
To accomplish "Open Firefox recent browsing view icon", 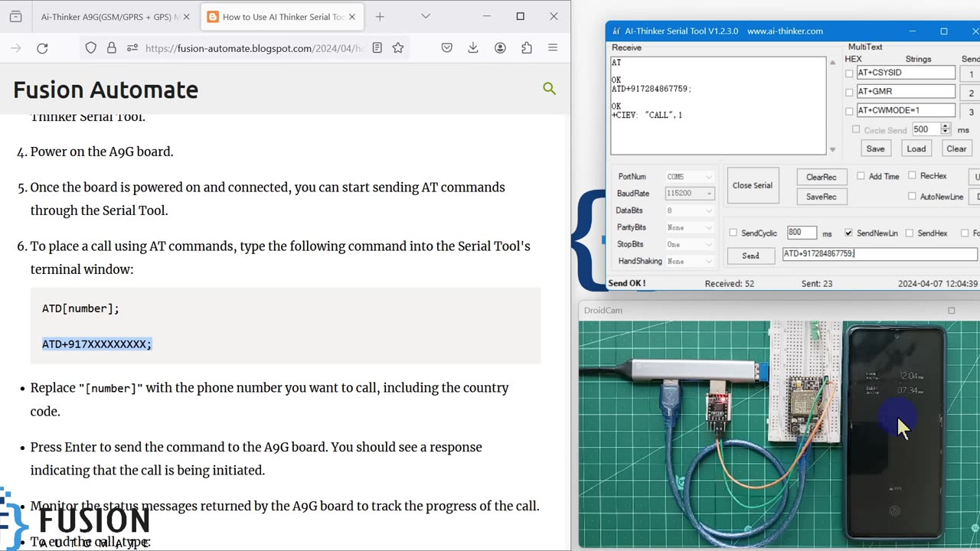I will coord(15,16).
